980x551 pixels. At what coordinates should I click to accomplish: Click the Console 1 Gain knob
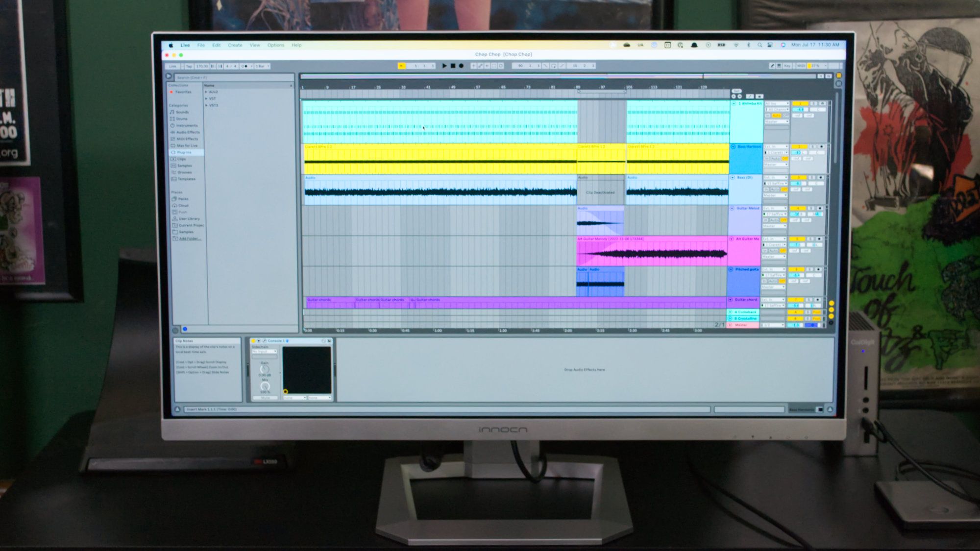[265, 369]
